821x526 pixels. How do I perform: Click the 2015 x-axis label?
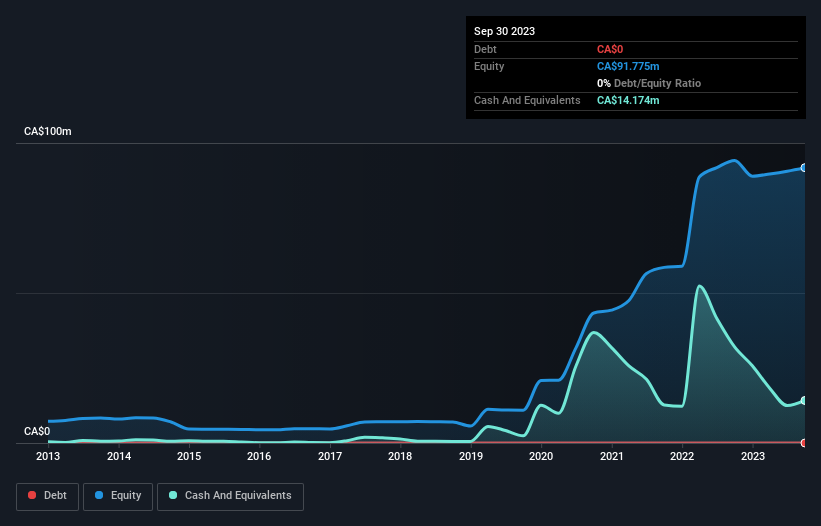tap(189, 456)
